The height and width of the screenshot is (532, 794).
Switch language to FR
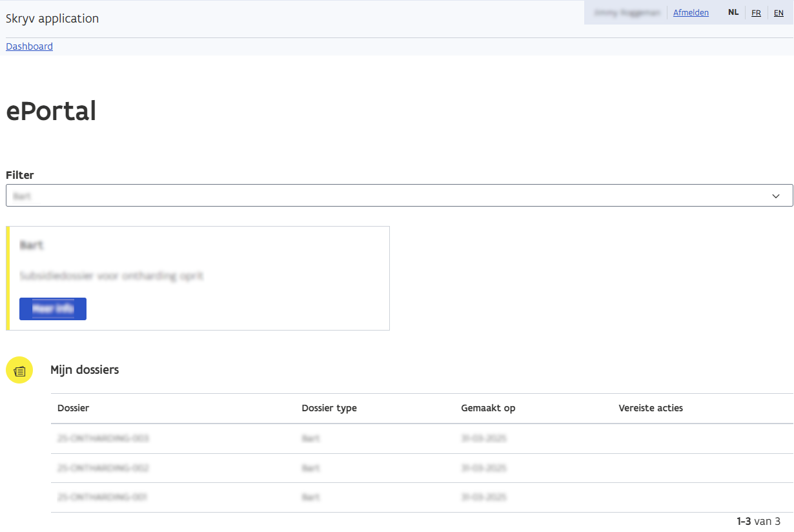756,13
